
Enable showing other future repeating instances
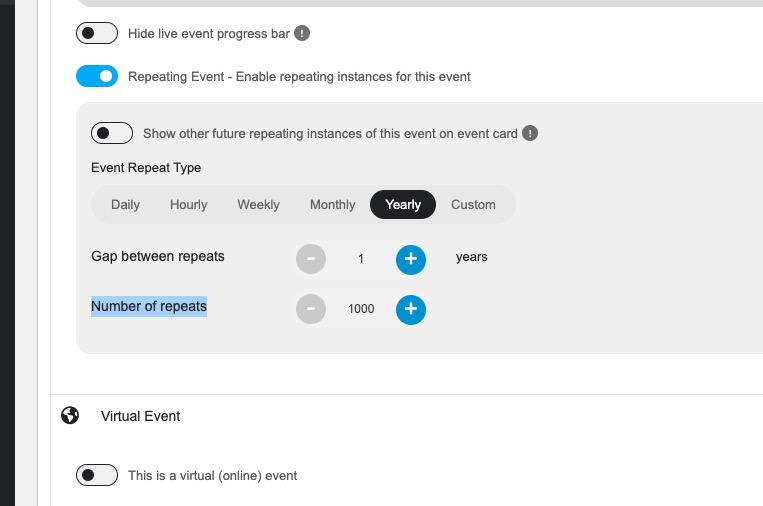pyautogui.click(x=112, y=133)
